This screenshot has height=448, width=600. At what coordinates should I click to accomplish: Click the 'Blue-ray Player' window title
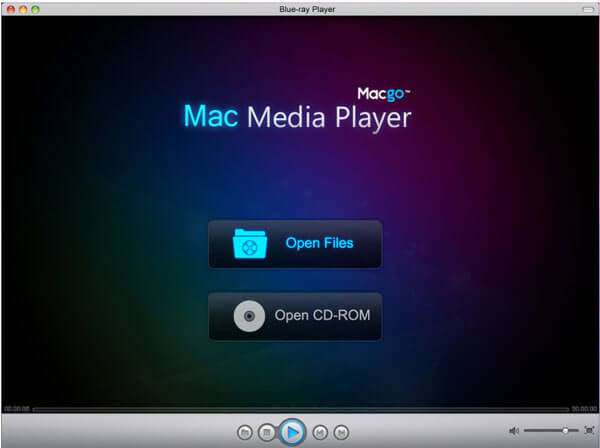(x=307, y=9)
